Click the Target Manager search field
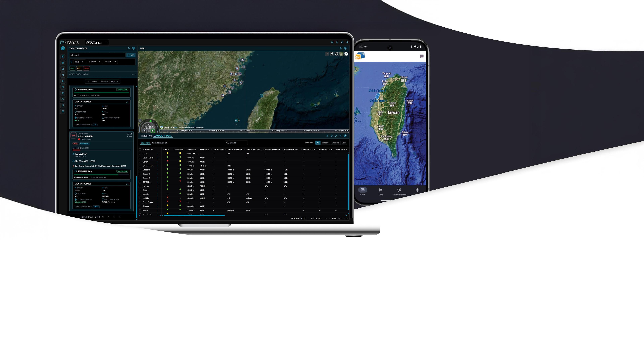The height and width of the screenshot is (346, 644). pyautogui.click(x=97, y=55)
